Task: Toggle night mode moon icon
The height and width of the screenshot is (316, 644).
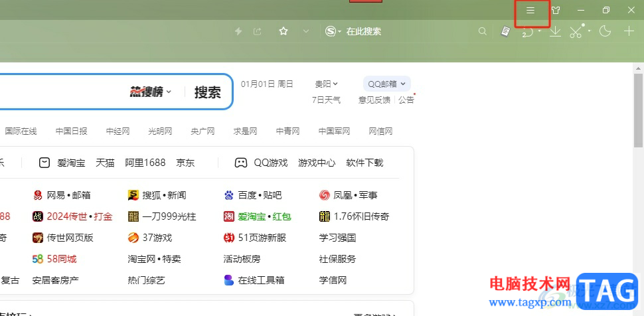Action: click(605, 31)
